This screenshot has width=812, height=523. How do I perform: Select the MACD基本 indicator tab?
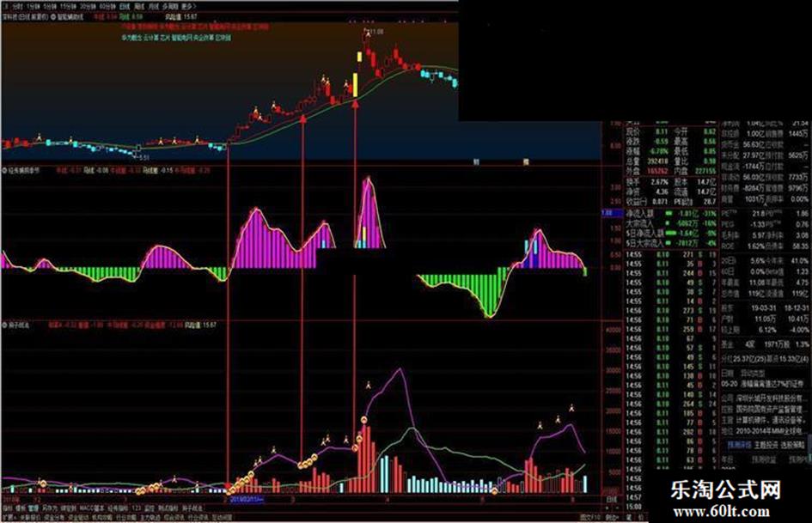pyautogui.click(x=92, y=508)
